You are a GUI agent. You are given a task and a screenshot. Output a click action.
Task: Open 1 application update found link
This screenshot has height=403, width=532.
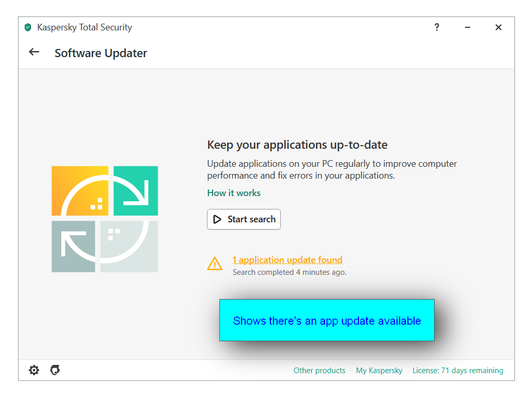[x=287, y=259]
